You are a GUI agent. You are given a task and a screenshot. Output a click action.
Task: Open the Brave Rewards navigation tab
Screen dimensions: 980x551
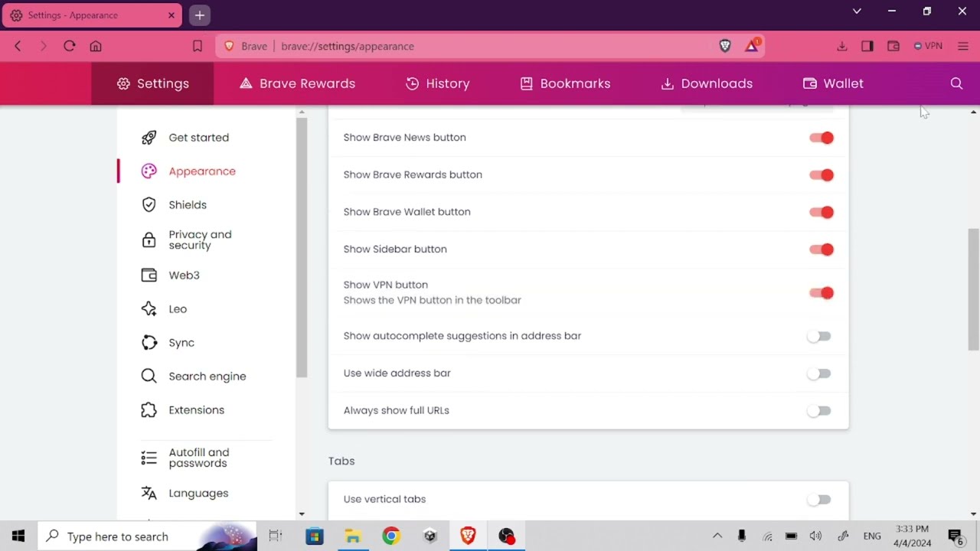click(x=297, y=83)
